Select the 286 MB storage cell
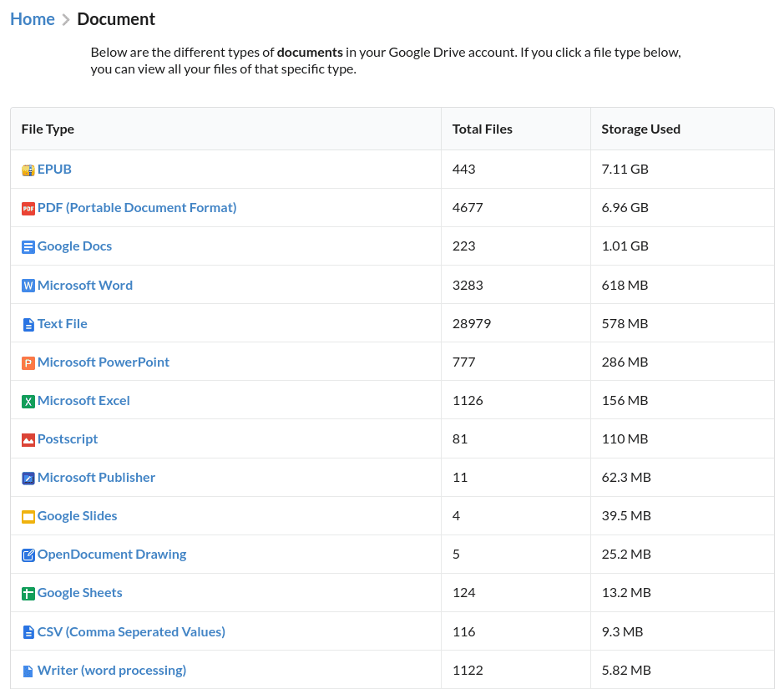The height and width of the screenshot is (689, 784). click(682, 362)
